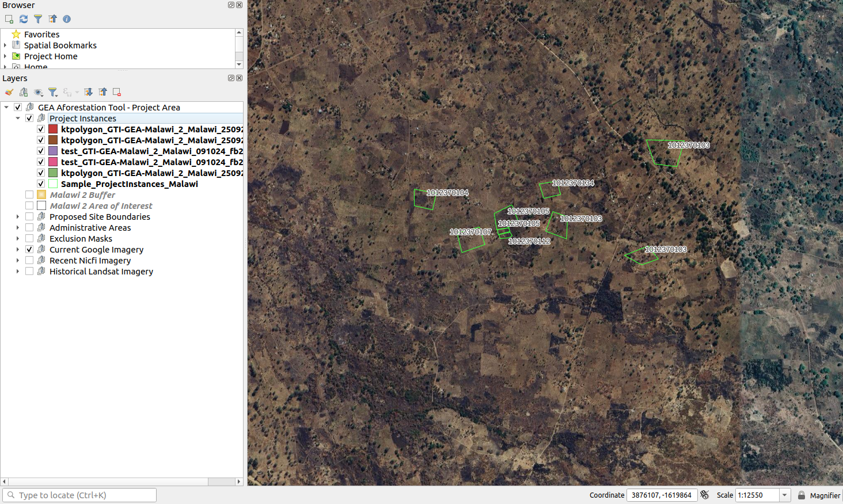Close the Layers panel
This screenshot has width=843, height=504.
pyautogui.click(x=239, y=78)
